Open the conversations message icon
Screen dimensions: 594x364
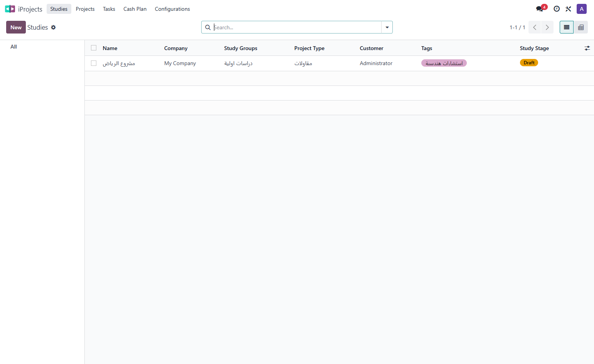point(540,9)
